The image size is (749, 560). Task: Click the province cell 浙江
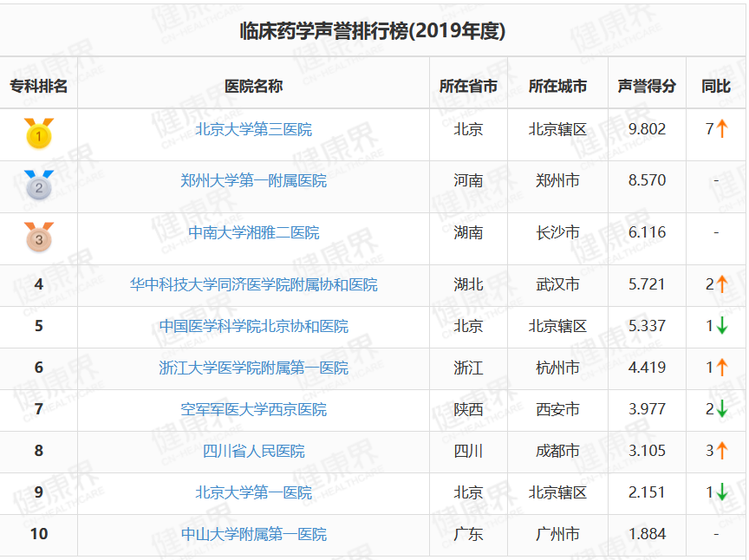pos(468,368)
